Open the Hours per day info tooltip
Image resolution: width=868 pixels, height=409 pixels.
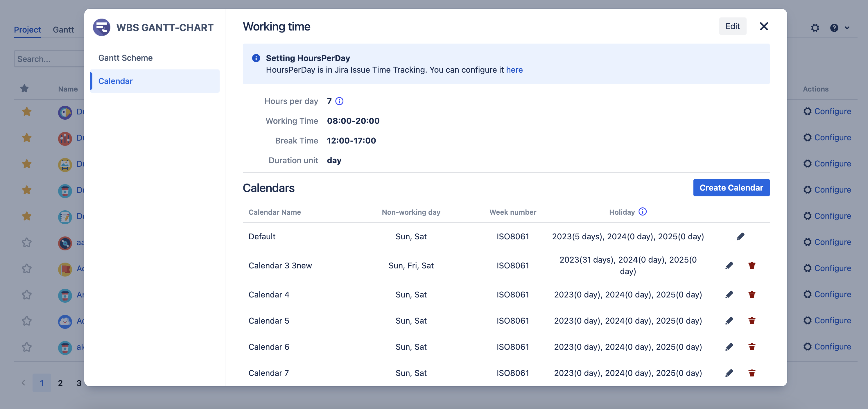tap(340, 101)
